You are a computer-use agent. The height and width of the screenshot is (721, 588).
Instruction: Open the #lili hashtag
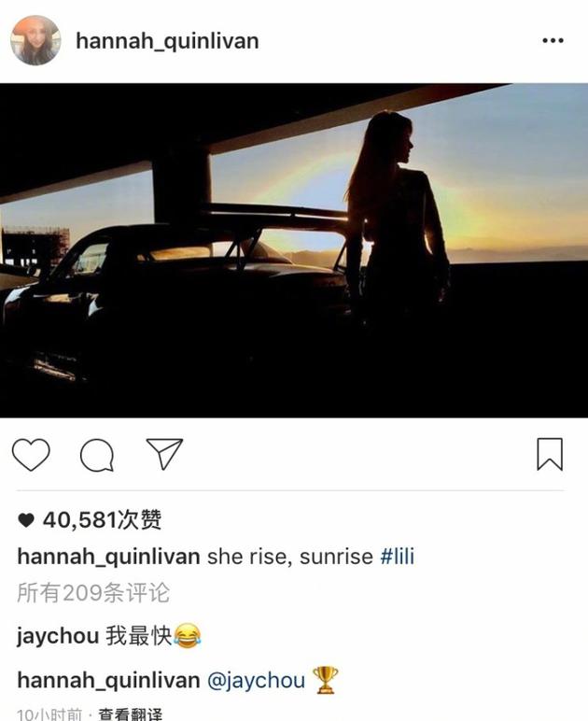[398, 557]
